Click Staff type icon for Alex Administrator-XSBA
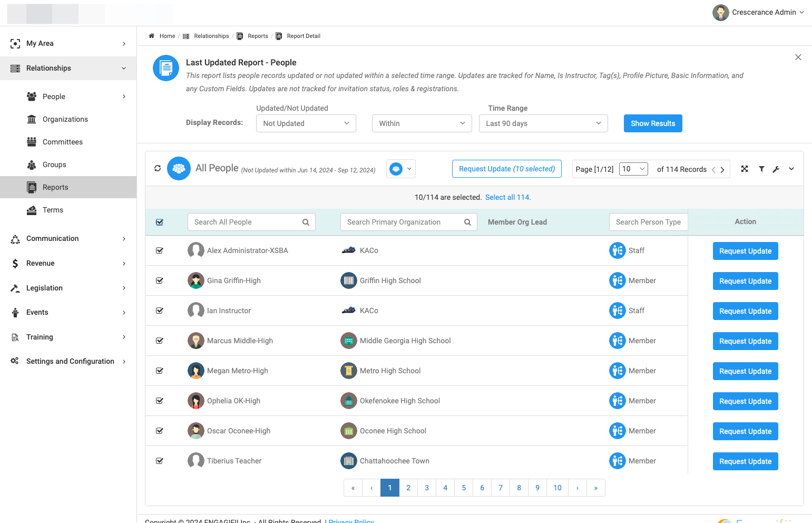812x523 pixels. tap(617, 250)
